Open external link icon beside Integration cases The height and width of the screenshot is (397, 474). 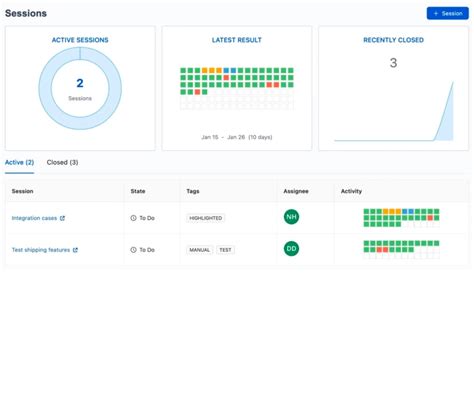tap(62, 218)
